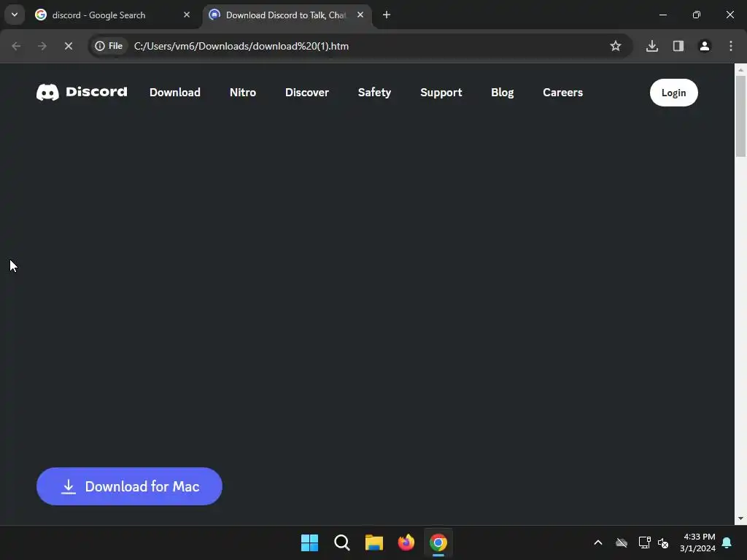
Task: Click scrollbar up arrow
Action: 740,69
